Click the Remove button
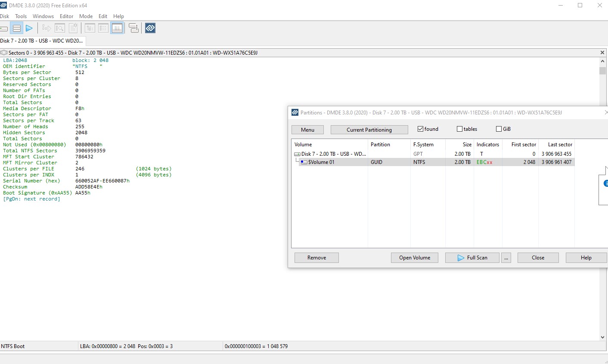608x364 pixels. click(316, 258)
